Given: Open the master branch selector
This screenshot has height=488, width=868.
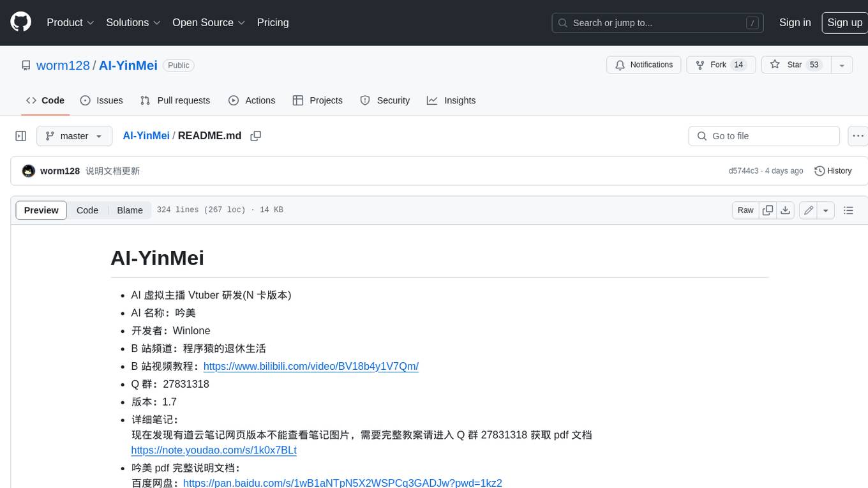Looking at the screenshot, I should (x=74, y=136).
